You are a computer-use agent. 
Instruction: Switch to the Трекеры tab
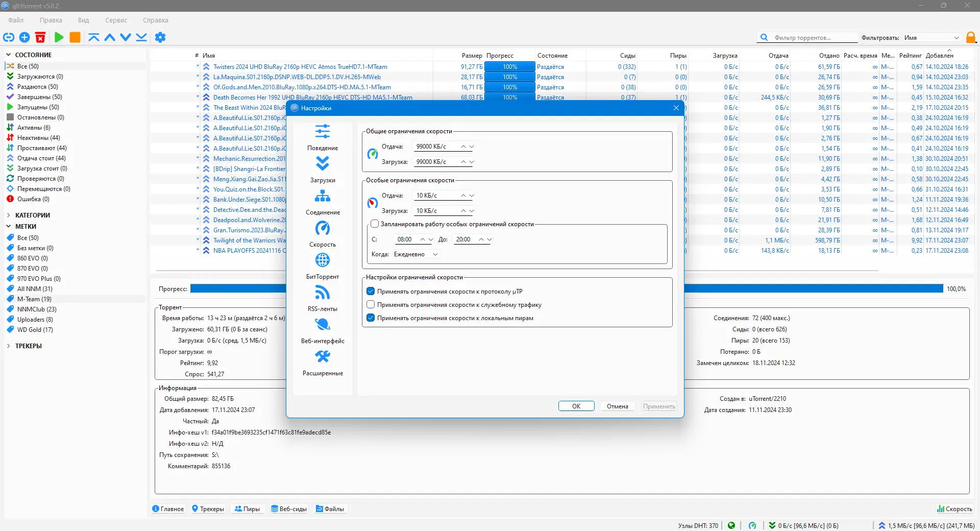tap(208, 509)
